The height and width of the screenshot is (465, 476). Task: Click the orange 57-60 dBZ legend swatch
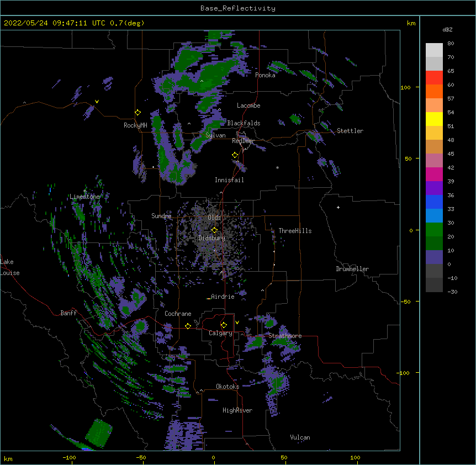pos(434,91)
